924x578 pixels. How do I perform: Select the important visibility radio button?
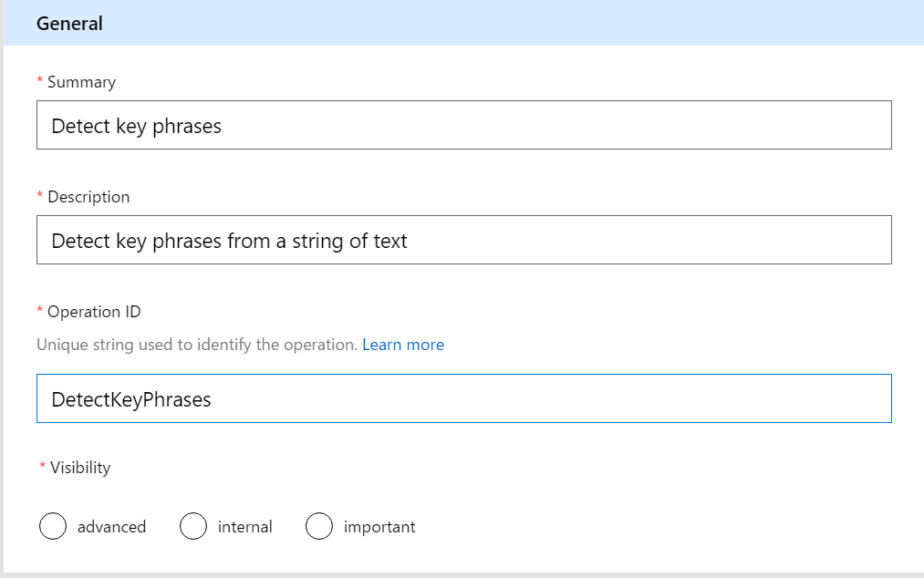[319, 526]
